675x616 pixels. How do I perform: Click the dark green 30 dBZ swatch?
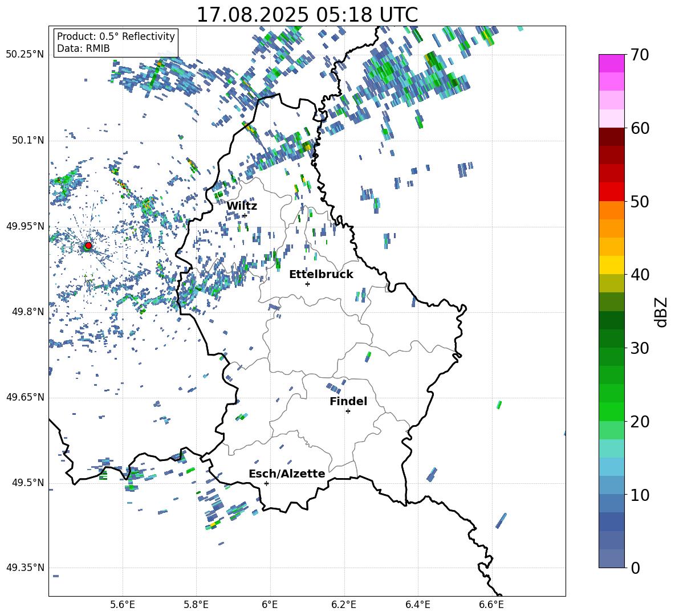click(611, 338)
